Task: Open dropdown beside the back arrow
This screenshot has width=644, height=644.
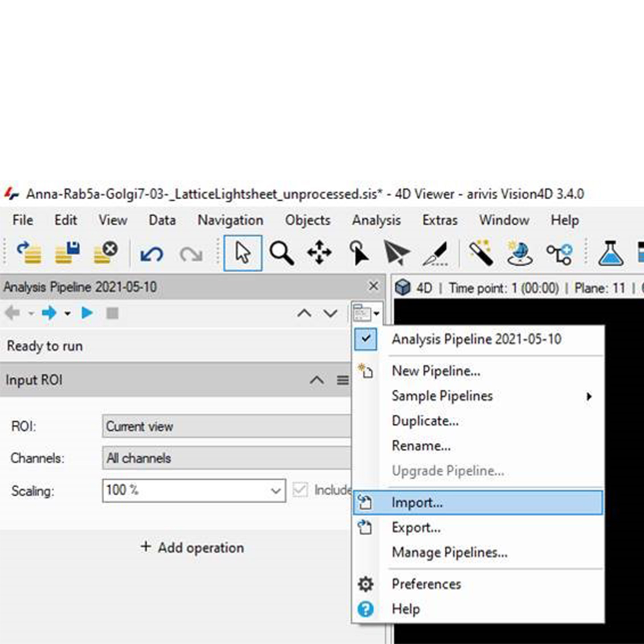Action: point(31,314)
